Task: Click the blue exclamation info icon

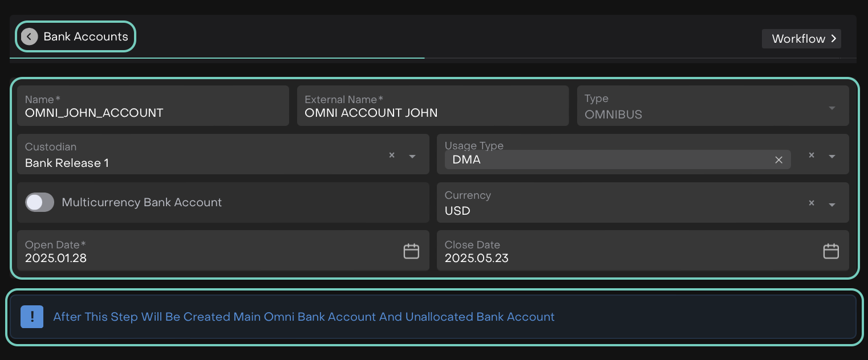Action: pos(32,317)
